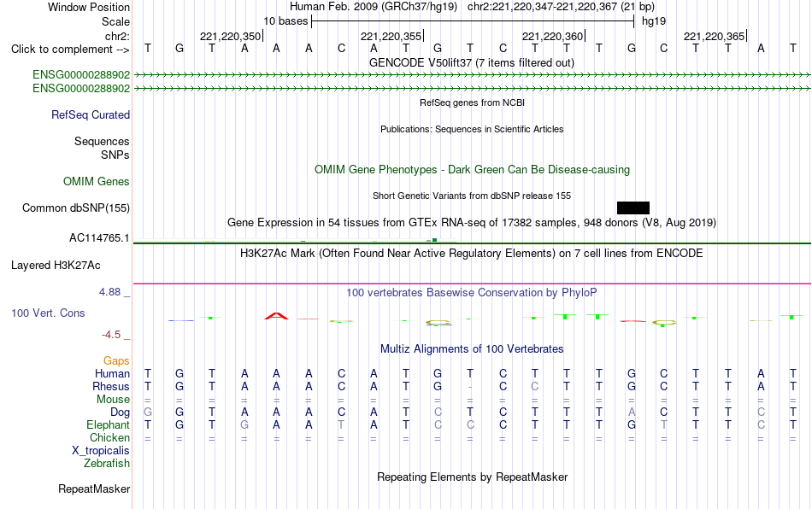Click the 221,220,360 position marker

point(552,36)
